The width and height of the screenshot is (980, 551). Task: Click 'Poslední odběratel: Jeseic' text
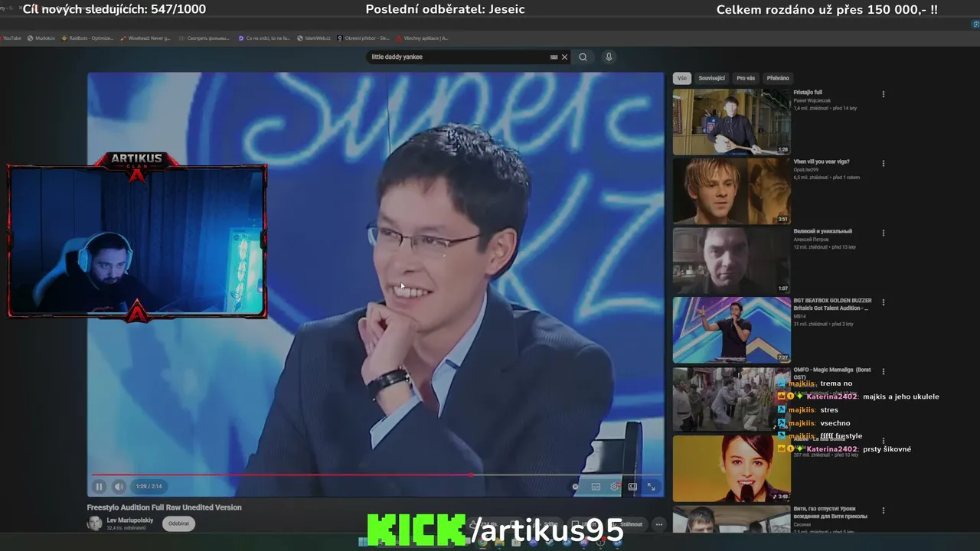pos(446,9)
